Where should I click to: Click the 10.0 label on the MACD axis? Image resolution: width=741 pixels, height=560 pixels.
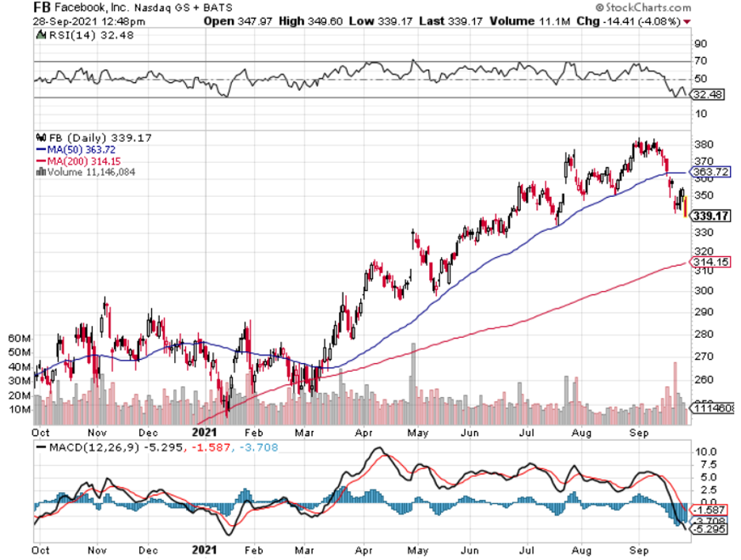(x=705, y=452)
